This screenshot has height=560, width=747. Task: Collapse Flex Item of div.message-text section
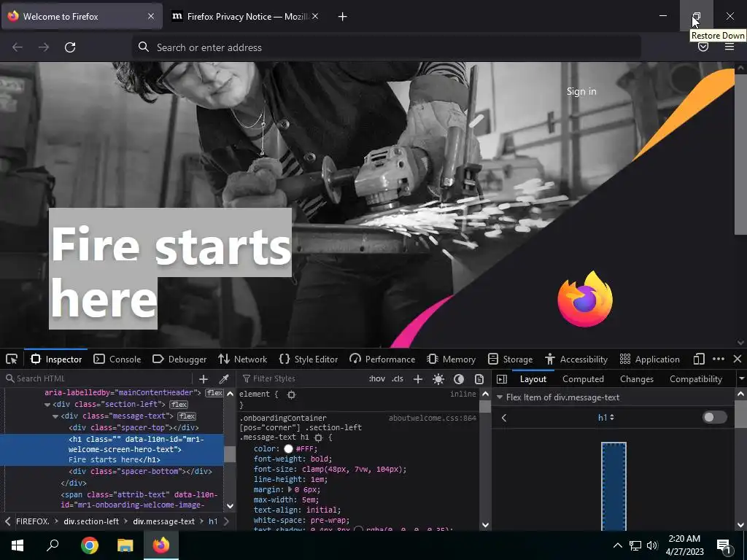point(500,397)
